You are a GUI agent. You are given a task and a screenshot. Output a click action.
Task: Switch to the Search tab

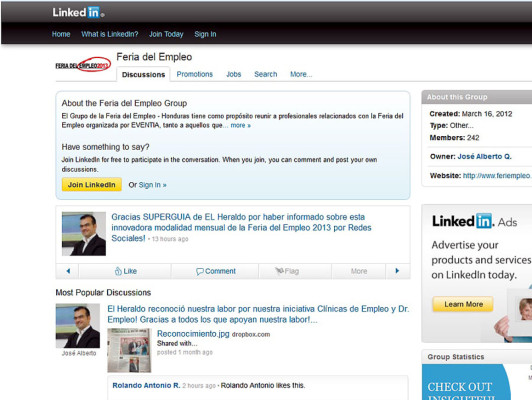[266, 74]
